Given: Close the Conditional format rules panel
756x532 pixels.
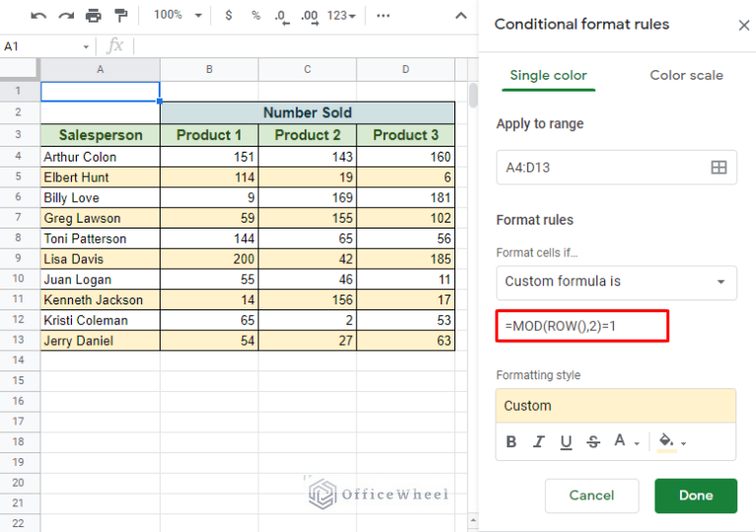Looking at the screenshot, I should pyautogui.click(x=743, y=26).
